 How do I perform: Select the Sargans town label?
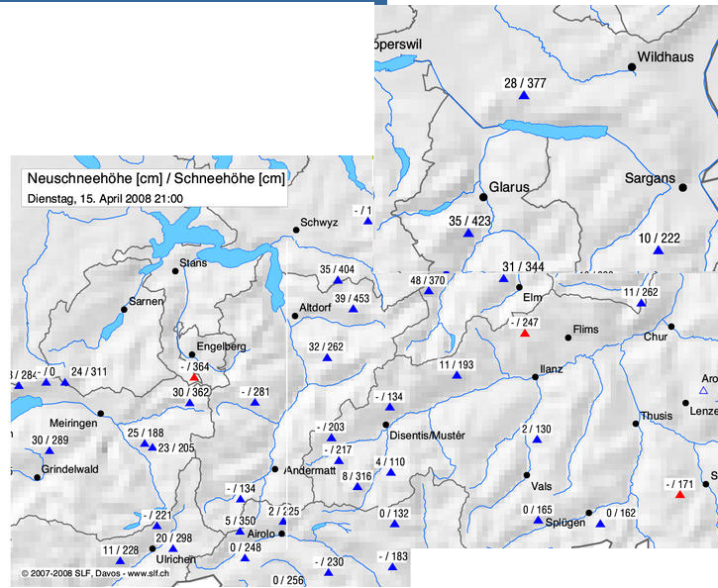pos(650,178)
